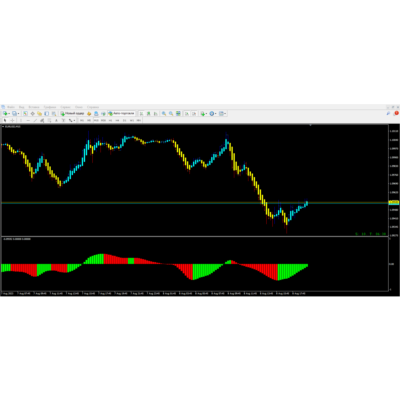This screenshot has width=400, height=400.
Task: Expand the Profiles dropdown arrow
Action: 18,114
